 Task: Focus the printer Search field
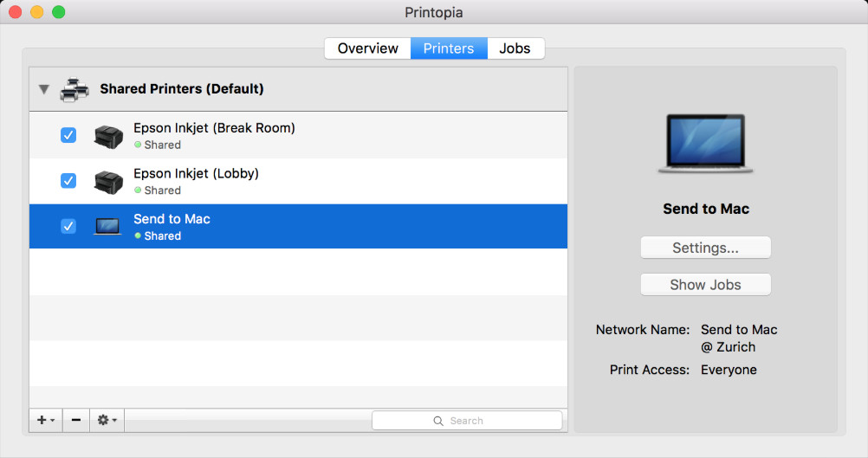tap(467, 421)
